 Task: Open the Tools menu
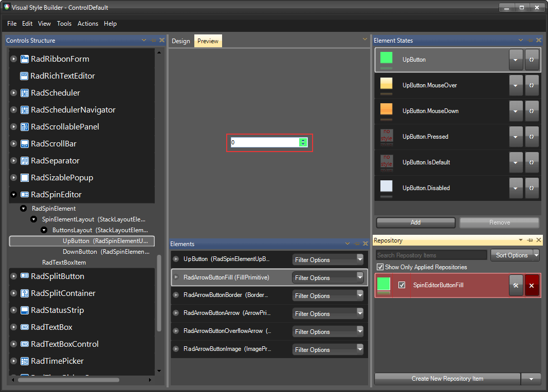coord(64,24)
